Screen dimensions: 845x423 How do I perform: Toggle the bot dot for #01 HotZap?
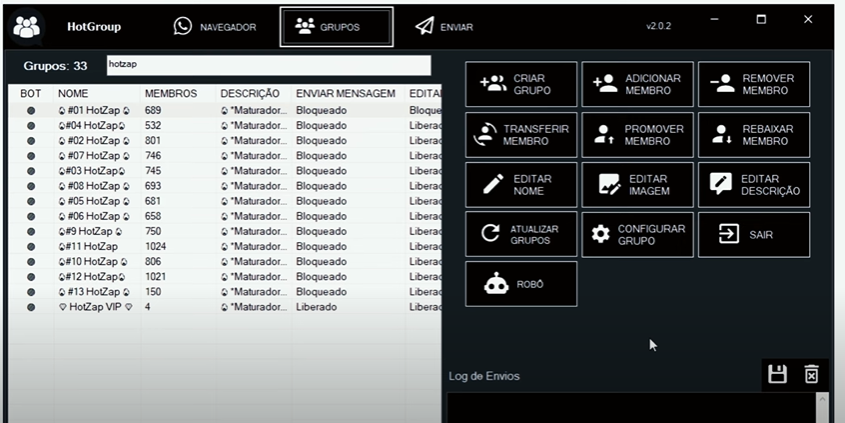tap(31, 110)
